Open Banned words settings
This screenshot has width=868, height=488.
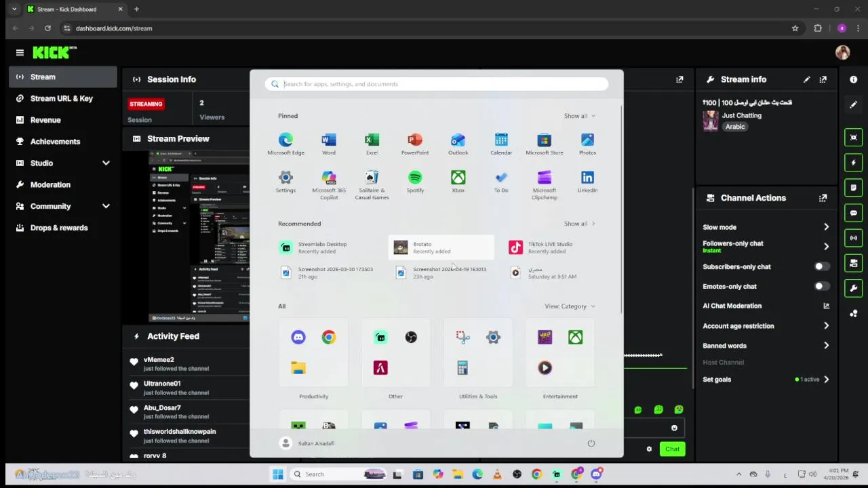[x=766, y=346]
